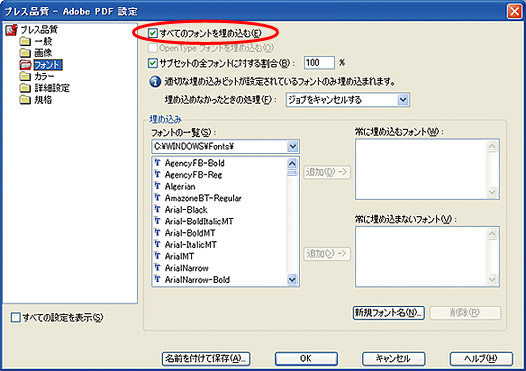This screenshot has width=526, height=371.
Task: Click 名前を付けて保存 button
Action: [x=206, y=359]
